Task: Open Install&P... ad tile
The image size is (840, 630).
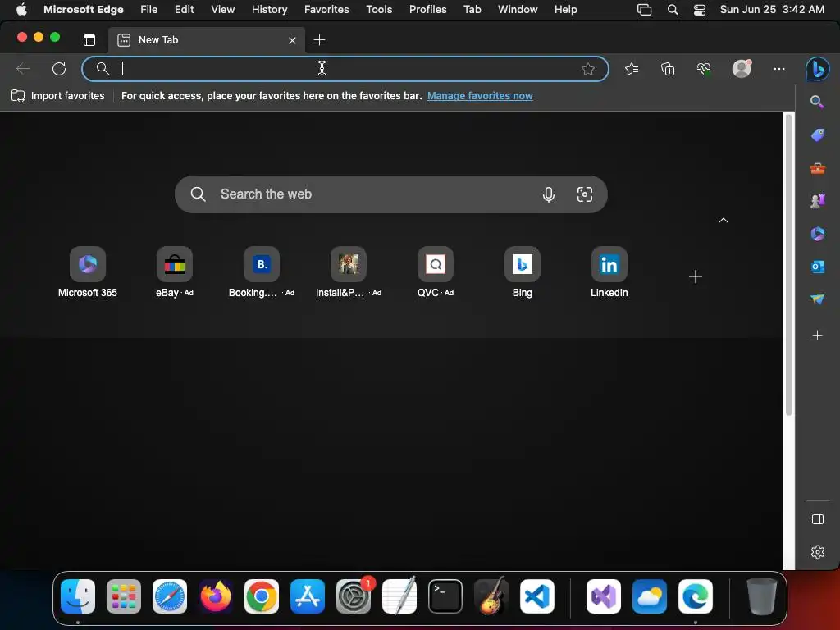Action: tap(348, 272)
